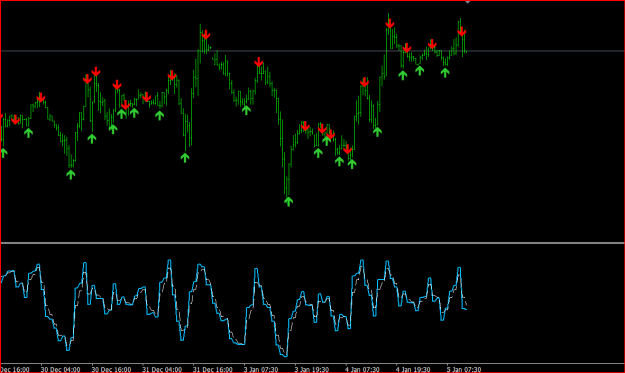
Task: Select the red sell arrow at the highest price peak
Action: [x=390, y=24]
